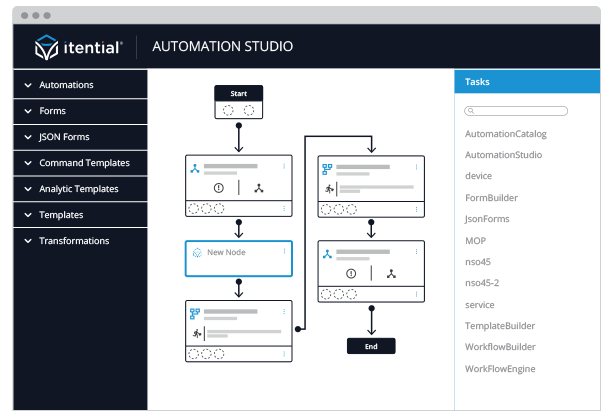This screenshot has width=615, height=419.
Task: Click the blue fork icon on the lower right node
Action: point(327,254)
